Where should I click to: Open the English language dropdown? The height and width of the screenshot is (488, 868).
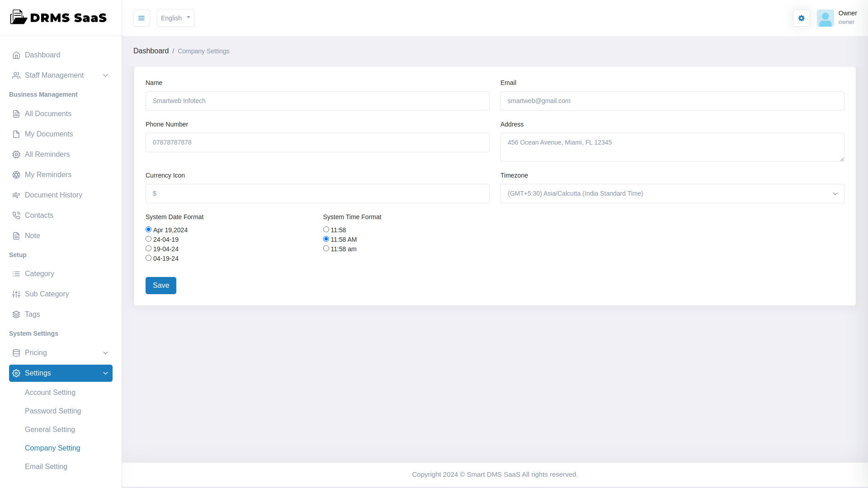click(x=175, y=18)
